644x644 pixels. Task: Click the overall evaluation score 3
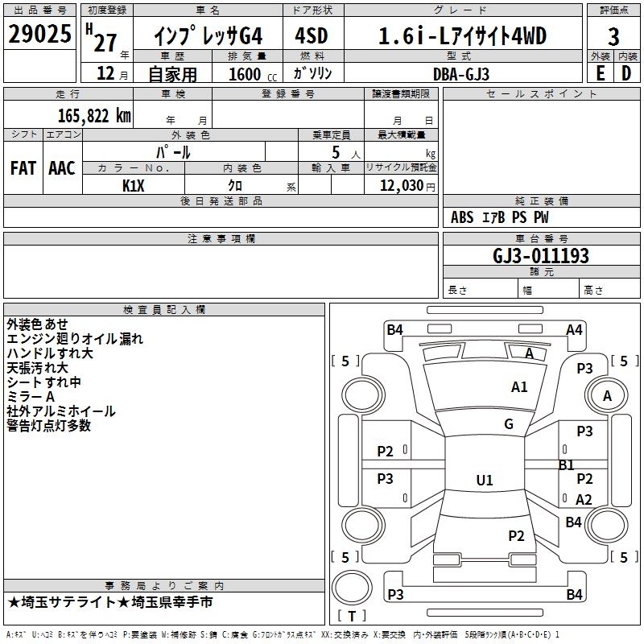(x=613, y=36)
